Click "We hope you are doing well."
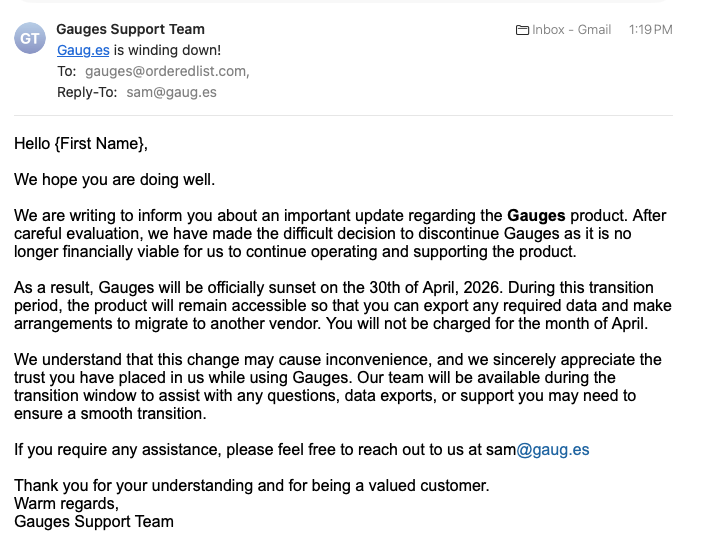 114,180
